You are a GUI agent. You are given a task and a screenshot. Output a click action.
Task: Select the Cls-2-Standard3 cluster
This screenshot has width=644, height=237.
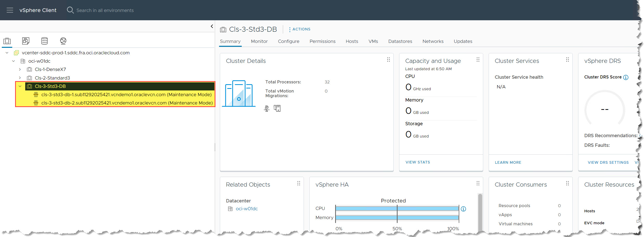pyautogui.click(x=52, y=78)
